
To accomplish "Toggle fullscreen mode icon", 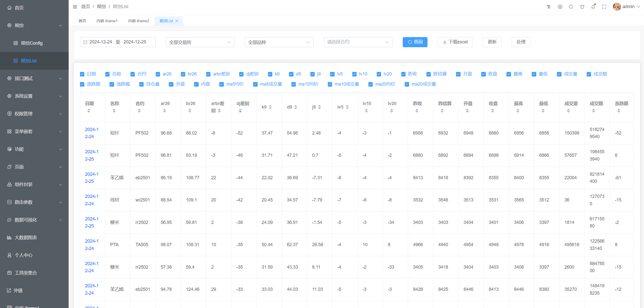I will click(604, 7).
